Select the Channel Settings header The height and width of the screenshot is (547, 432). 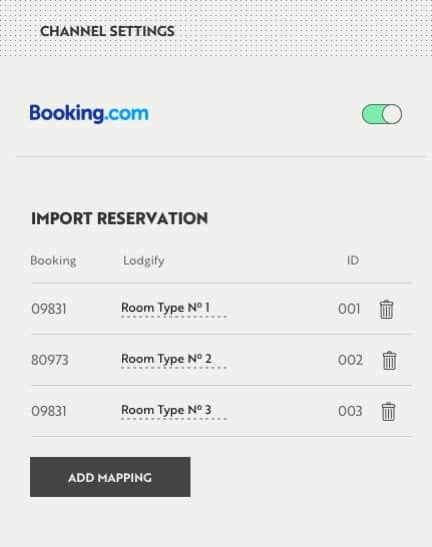point(107,31)
